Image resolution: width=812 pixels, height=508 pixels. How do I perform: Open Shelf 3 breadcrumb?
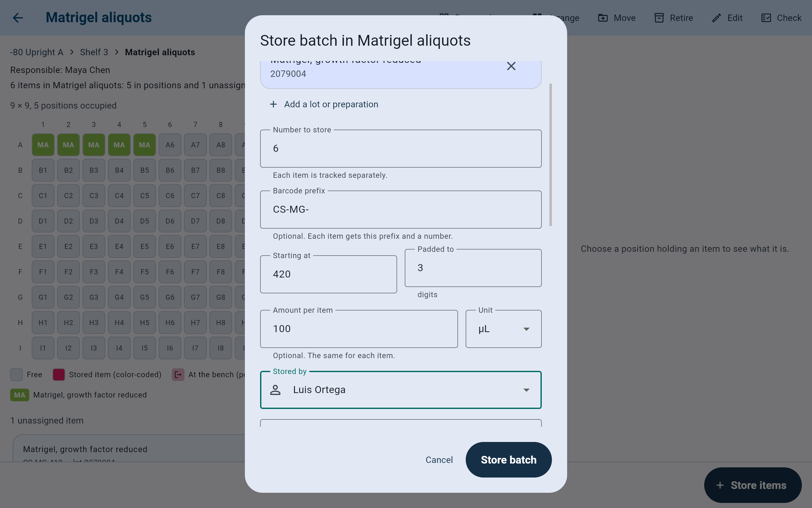click(94, 52)
